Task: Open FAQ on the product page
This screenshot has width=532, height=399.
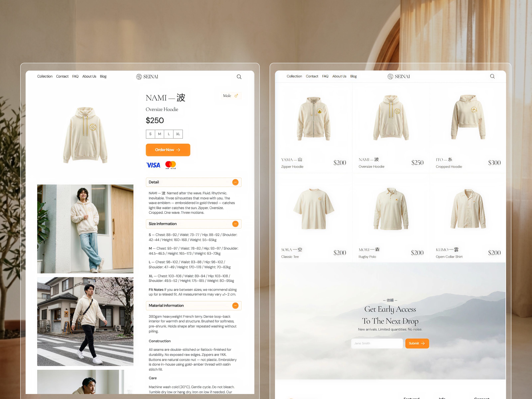Action: click(x=75, y=76)
